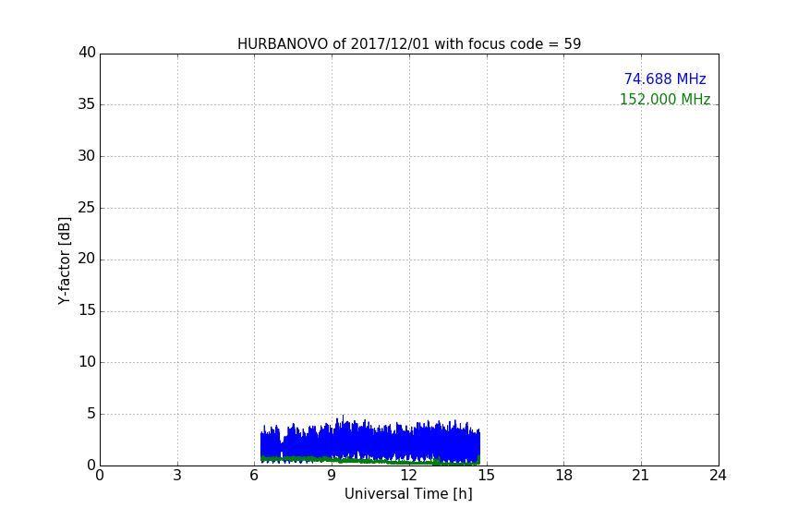Click the x-axis tick label 18
This screenshot has height=532, width=798.
pyautogui.click(x=563, y=476)
